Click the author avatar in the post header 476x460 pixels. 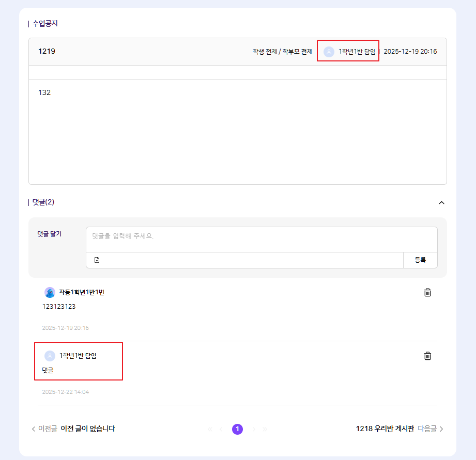[329, 52]
